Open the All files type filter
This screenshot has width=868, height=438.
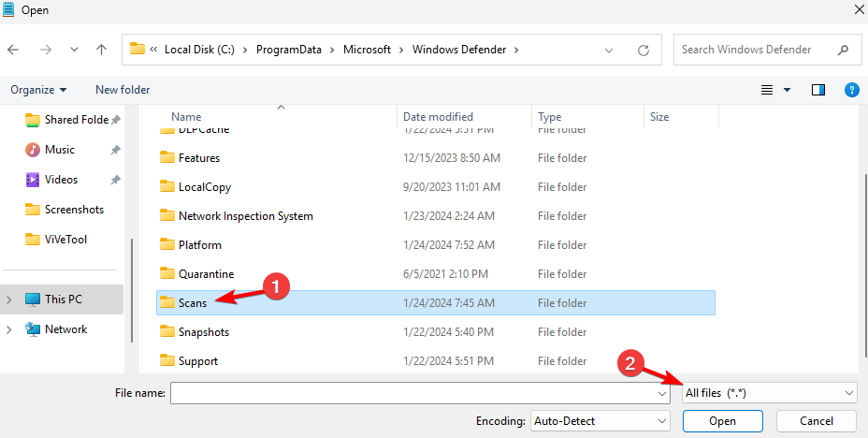pyautogui.click(x=770, y=393)
